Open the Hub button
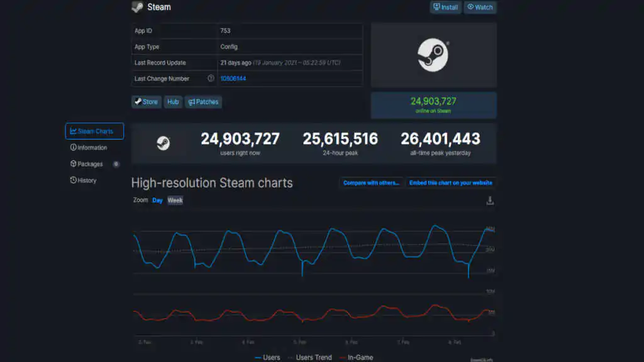Screen dimensions: 644x362 173,102
